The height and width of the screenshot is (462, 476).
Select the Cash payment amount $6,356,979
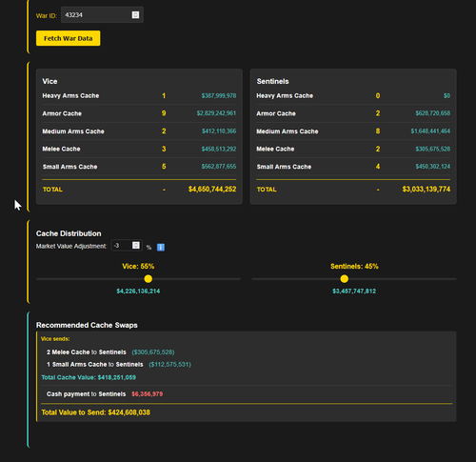pyautogui.click(x=148, y=394)
